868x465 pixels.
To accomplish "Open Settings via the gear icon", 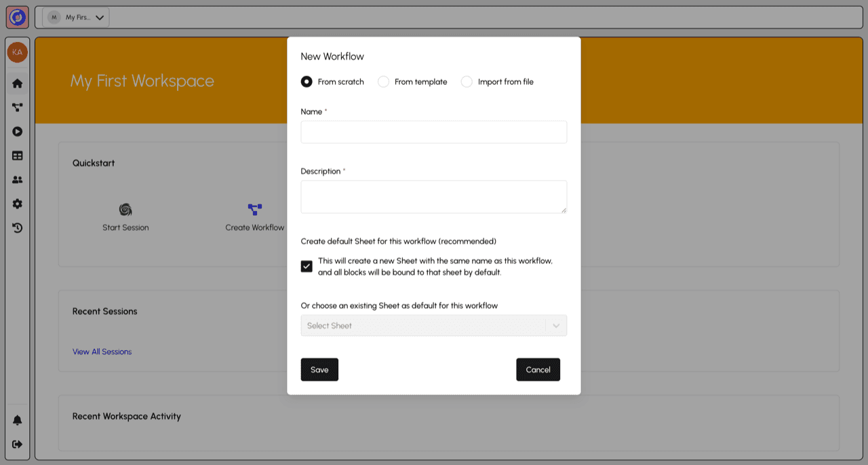I will [x=17, y=203].
